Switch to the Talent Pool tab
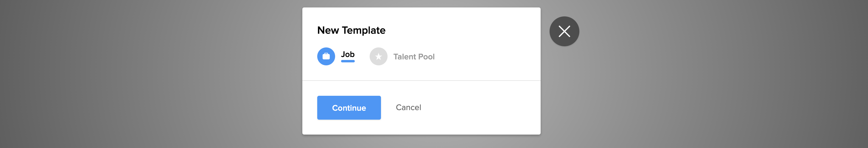This screenshot has width=868, height=148. (x=414, y=57)
